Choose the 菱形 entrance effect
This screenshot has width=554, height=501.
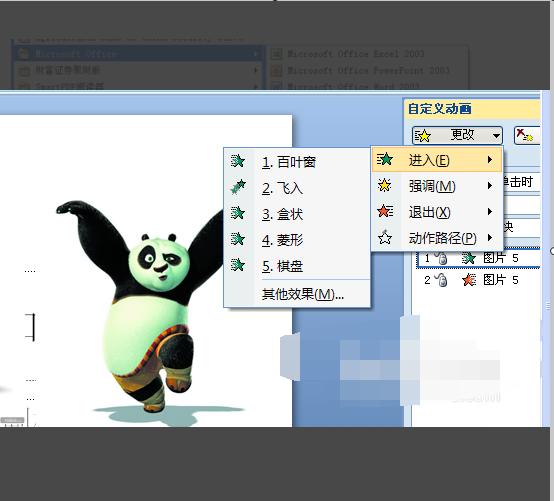tap(297, 240)
